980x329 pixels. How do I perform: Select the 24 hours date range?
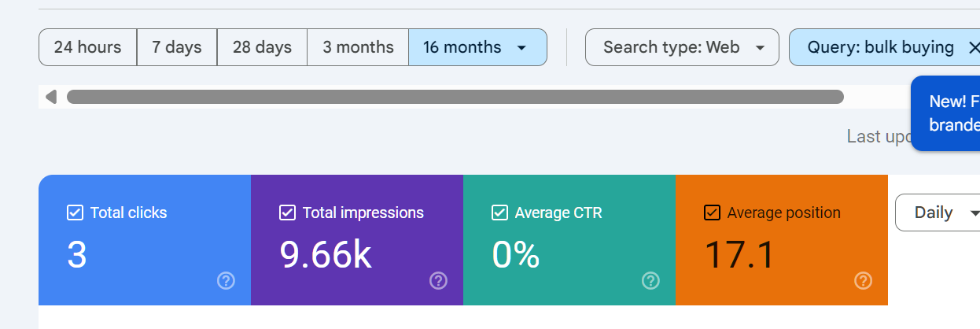pyautogui.click(x=87, y=47)
